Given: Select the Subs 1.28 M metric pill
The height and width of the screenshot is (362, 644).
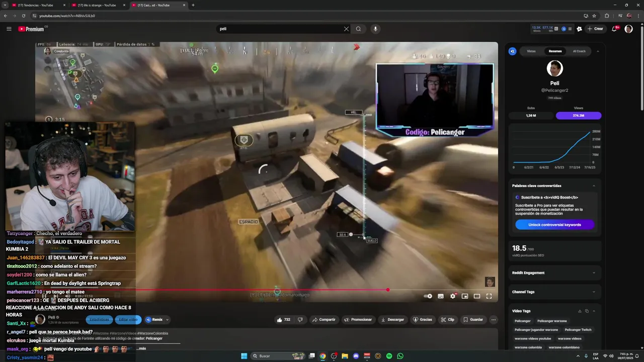Looking at the screenshot, I should [x=531, y=116].
